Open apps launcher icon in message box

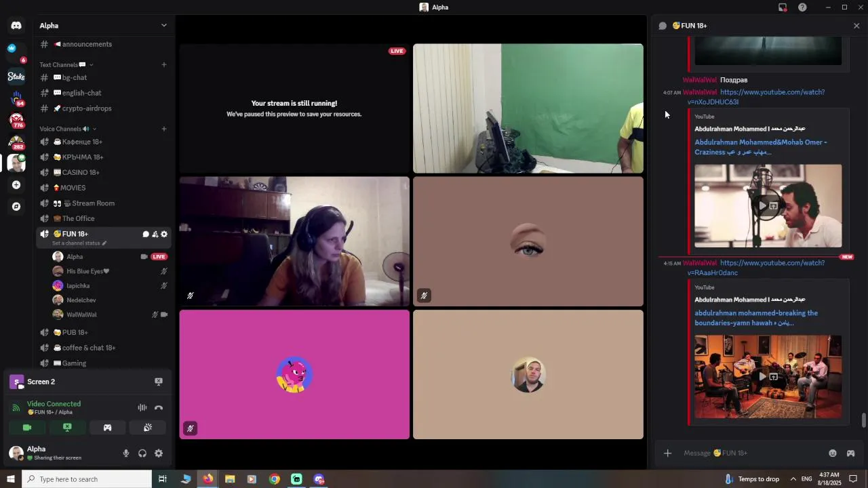coord(850,453)
